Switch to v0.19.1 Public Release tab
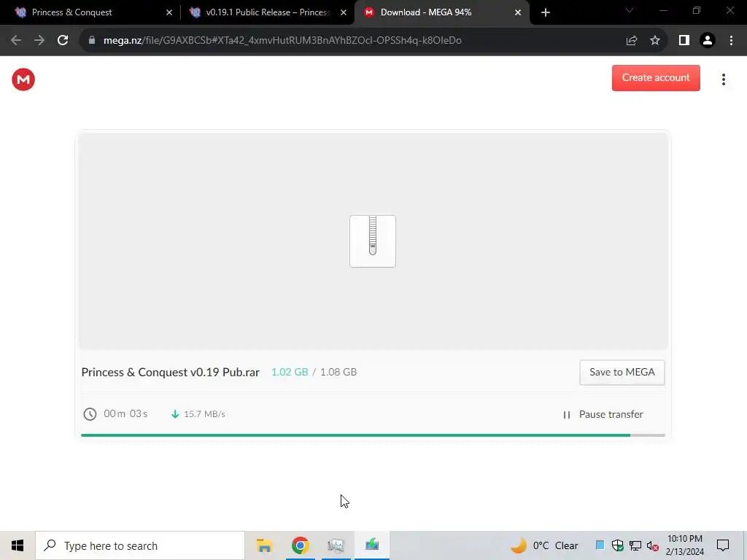The height and width of the screenshot is (560, 747). click(x=267, y=12)
